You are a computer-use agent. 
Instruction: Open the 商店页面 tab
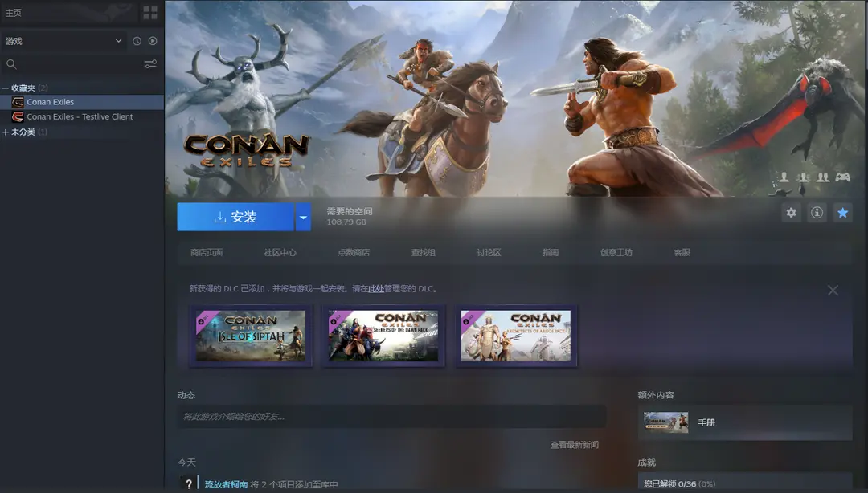tap(207, 252)
